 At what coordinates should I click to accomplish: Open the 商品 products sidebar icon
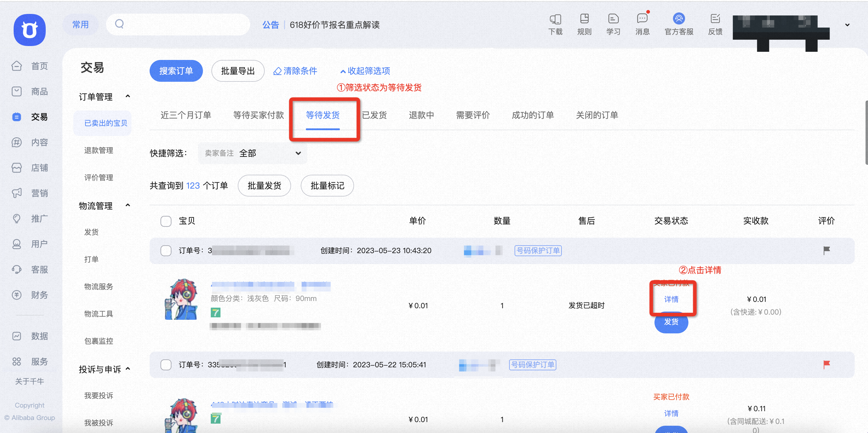pyautogui.click(x=17, y=91)
